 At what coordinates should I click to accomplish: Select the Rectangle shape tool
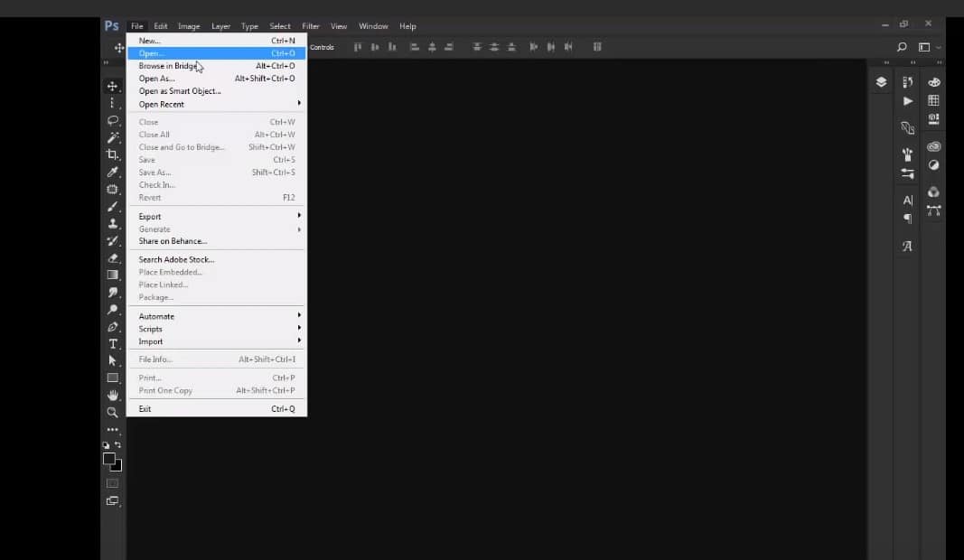(x=113, y=378)
